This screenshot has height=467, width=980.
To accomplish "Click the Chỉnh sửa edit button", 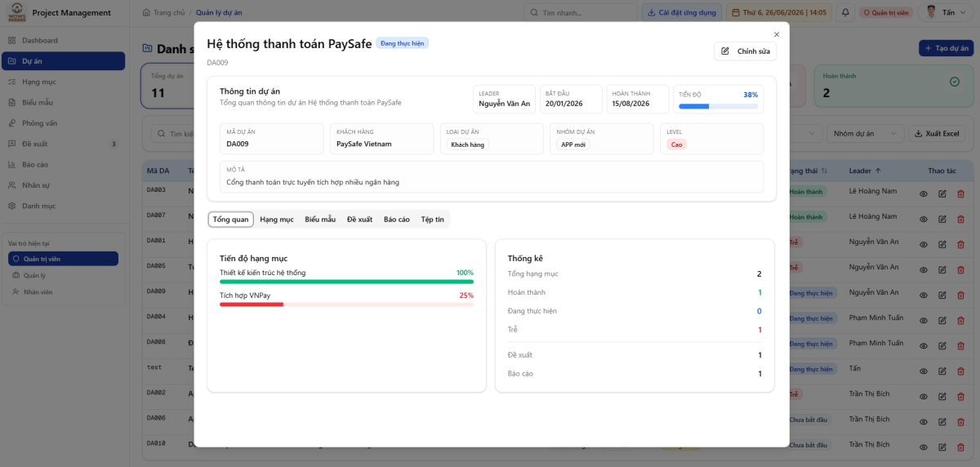I will tap(745, 51).
